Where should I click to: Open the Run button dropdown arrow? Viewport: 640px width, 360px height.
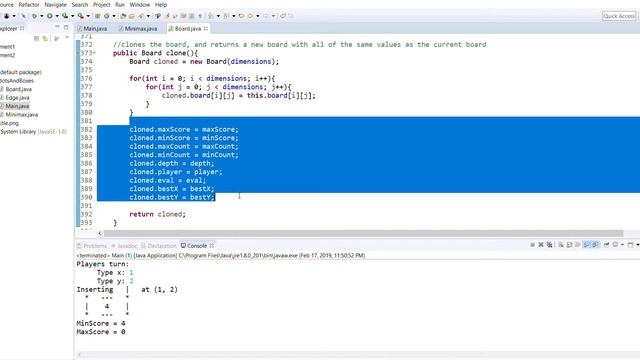click(57, 16)
